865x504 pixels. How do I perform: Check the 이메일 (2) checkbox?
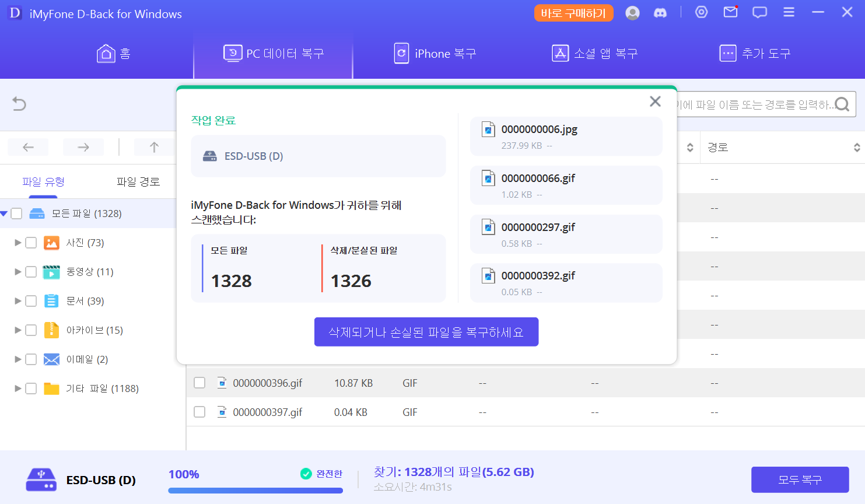[31, 359]
